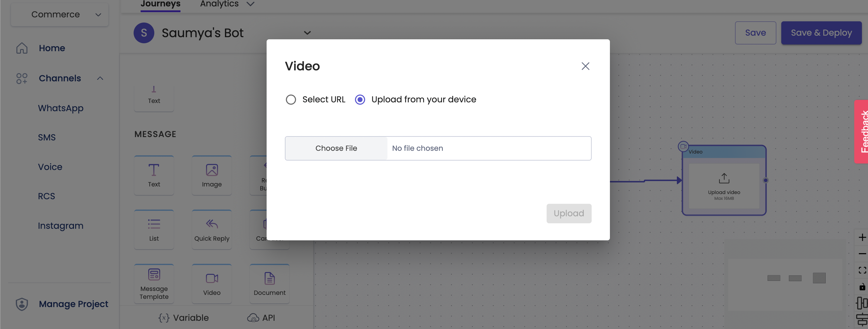Click the fit view canvas icon
Viewport: 868px width, 329px height.
[862, 270]
